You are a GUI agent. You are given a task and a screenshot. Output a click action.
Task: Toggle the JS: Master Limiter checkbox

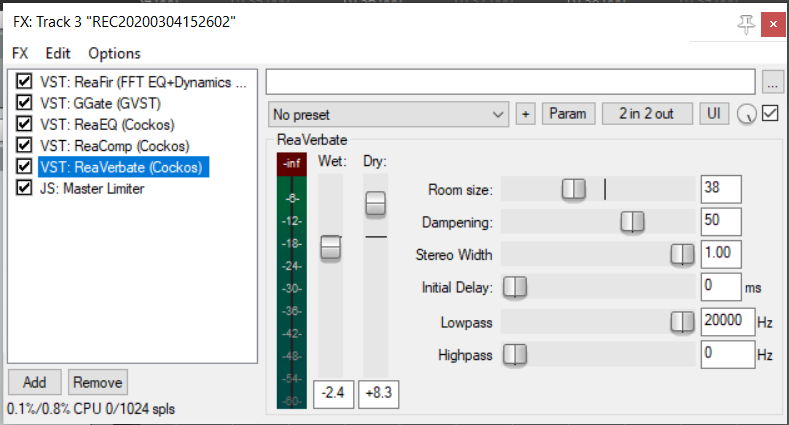point(24,188)
